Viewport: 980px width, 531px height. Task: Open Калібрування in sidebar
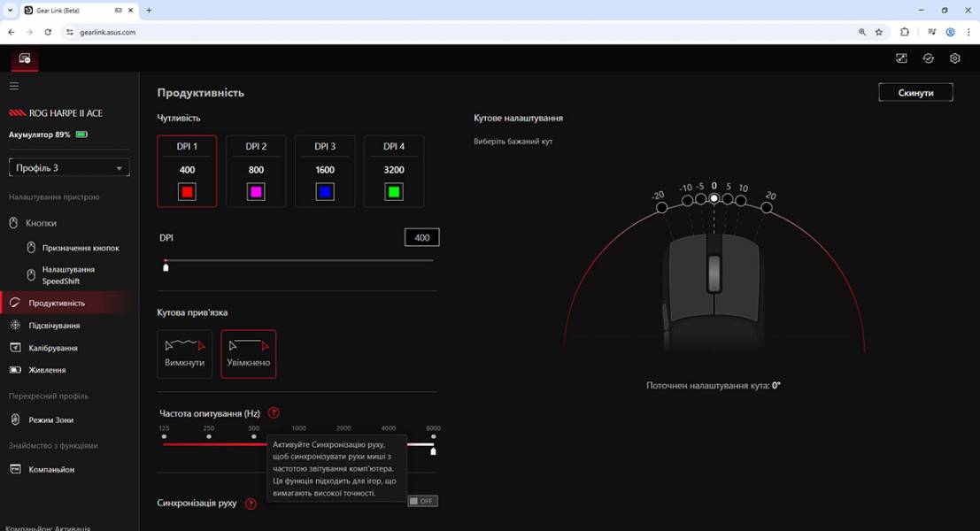[53, 348]
